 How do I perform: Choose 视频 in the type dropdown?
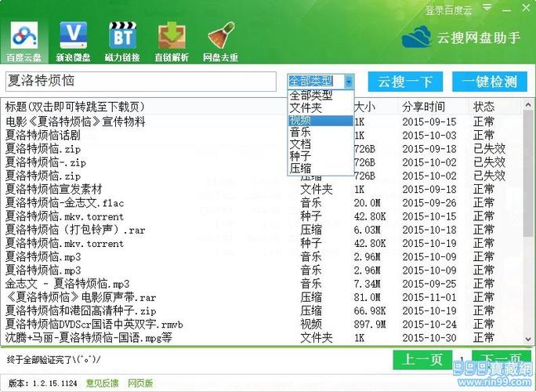(321, 121)
